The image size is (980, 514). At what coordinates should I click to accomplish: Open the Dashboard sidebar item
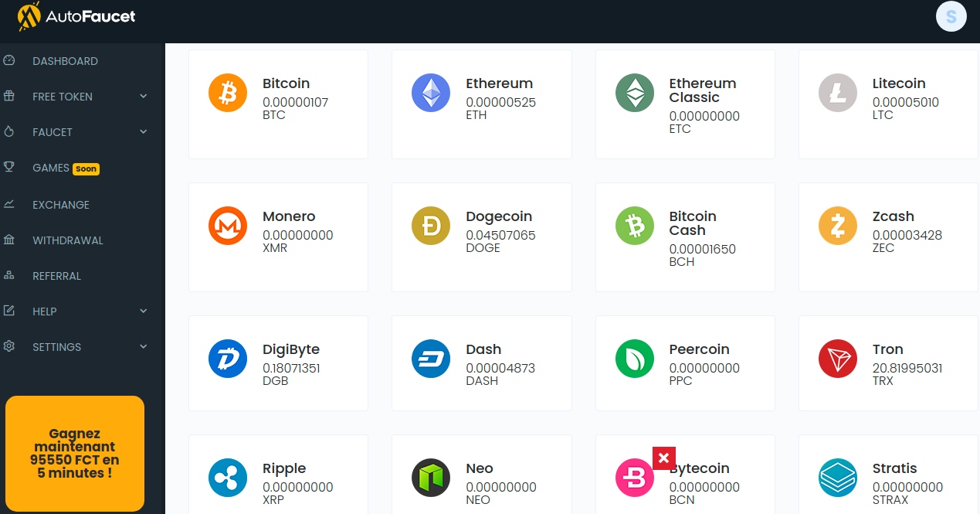click(65, 61)
